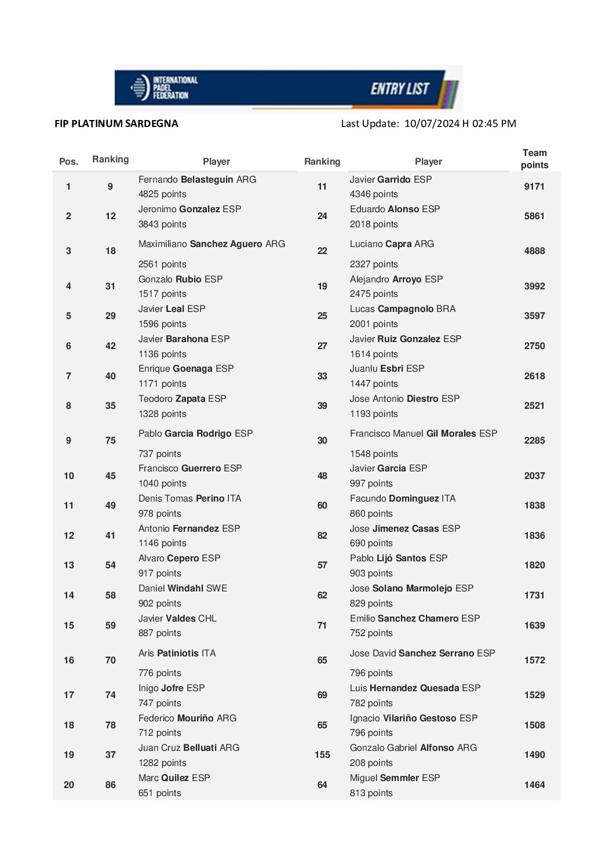The width and height of the screenshot is (613, 868).
Task: Select Maximiliano Sanchez Aguero ARG entry
Action: tap(211, 244)
